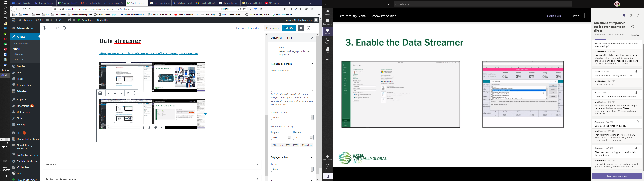The height and width of the screenshot is (181, 644).
Task: Align the image block left
Action: pos(109,93)
